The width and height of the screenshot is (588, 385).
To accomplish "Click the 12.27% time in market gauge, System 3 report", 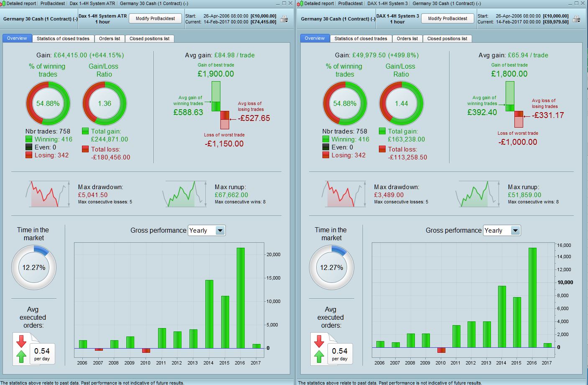I will point(332,267).
